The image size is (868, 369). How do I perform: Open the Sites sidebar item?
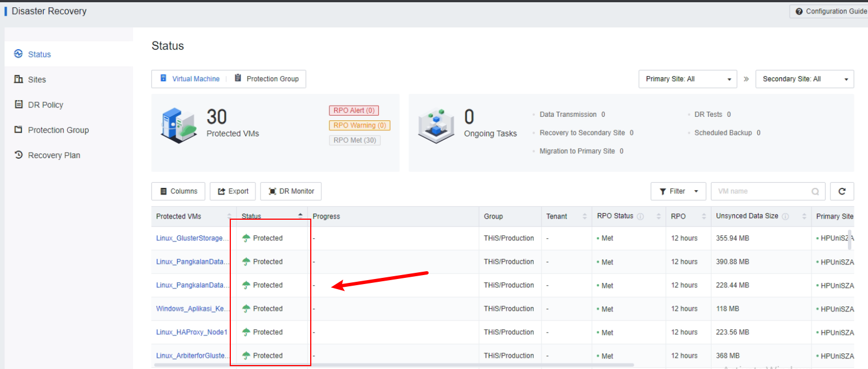37,79
